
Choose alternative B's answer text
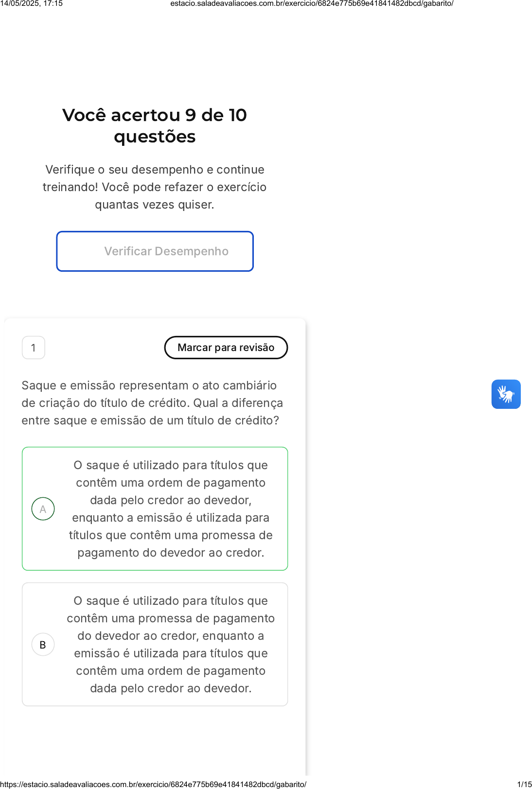[x=171, y=645]
